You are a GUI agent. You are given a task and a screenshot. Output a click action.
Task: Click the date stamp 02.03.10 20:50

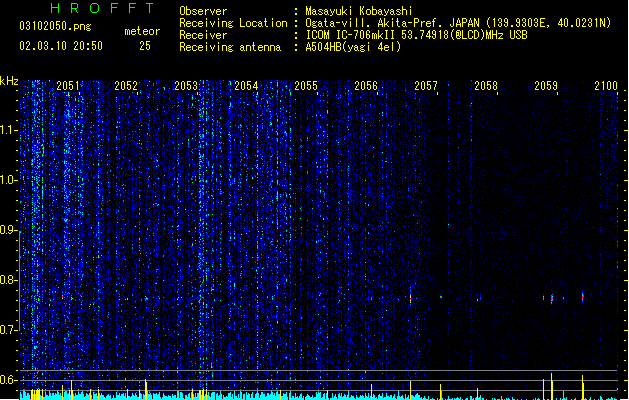[x=61, y=46]
